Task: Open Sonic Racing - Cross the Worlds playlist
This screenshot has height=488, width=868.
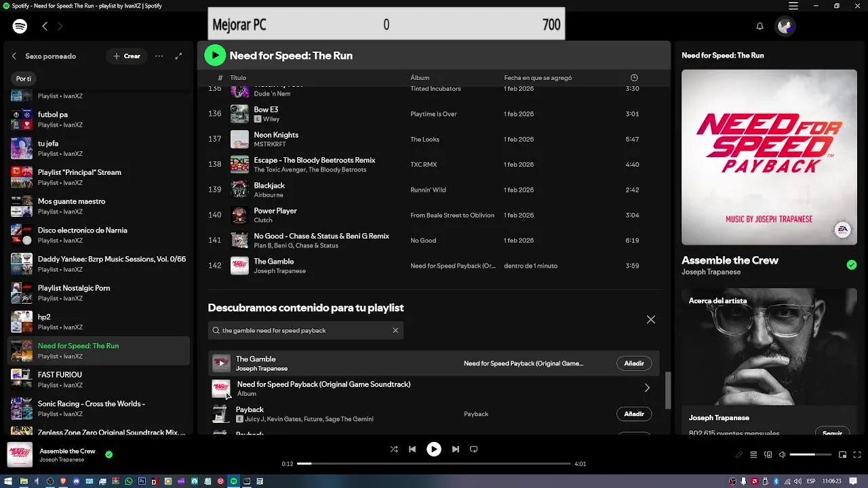Action: (98, 409)
